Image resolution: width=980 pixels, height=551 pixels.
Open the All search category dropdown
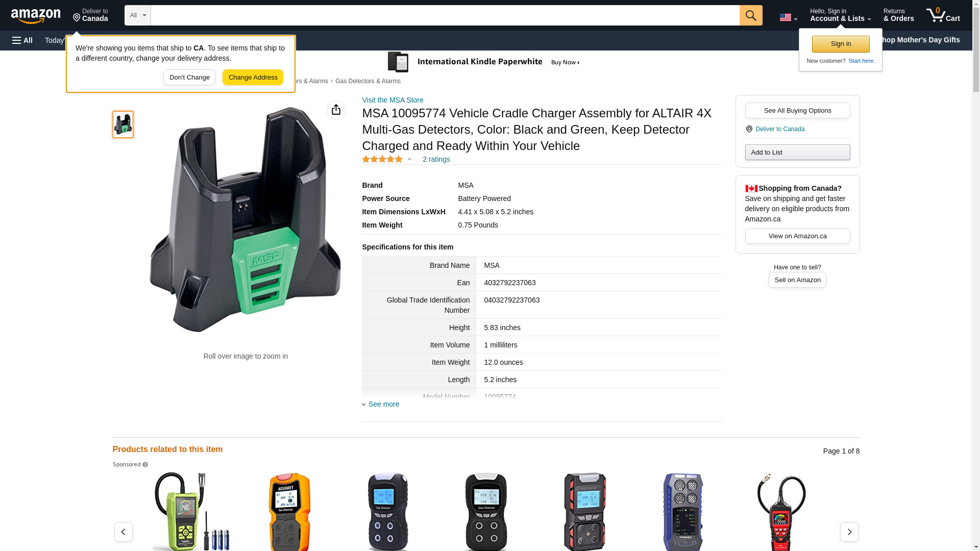point(137,15)
